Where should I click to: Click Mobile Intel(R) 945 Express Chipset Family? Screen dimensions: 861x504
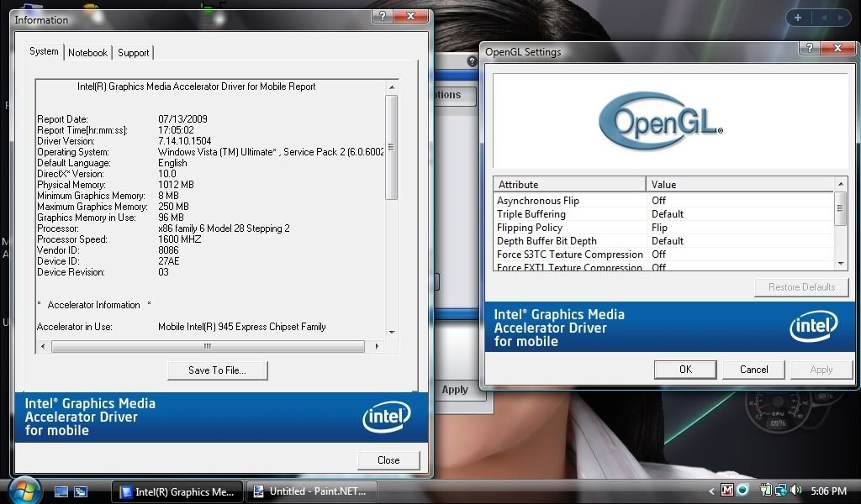coord(242,327)
